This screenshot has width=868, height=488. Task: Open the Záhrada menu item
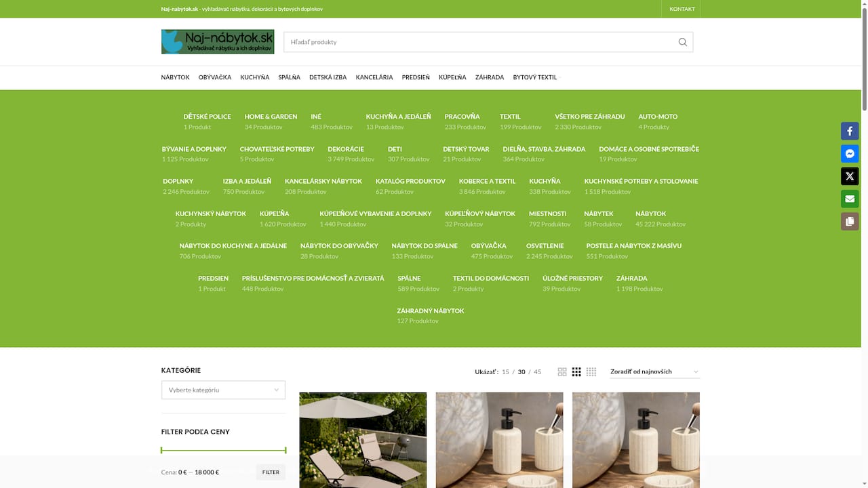coord(490,77)
